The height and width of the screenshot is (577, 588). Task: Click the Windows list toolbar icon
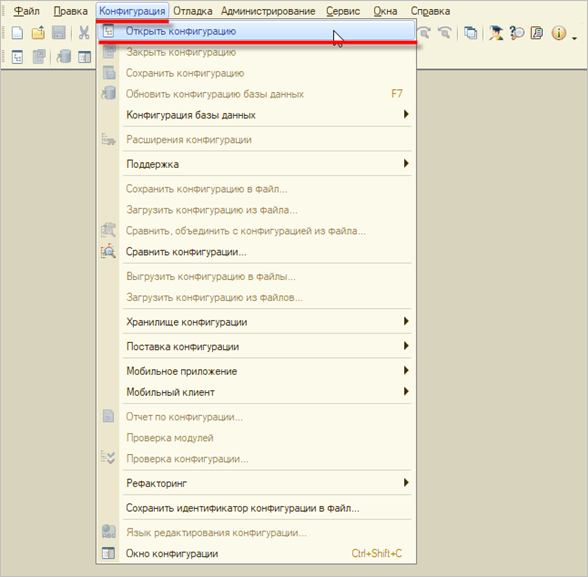[x=470, y=33]
